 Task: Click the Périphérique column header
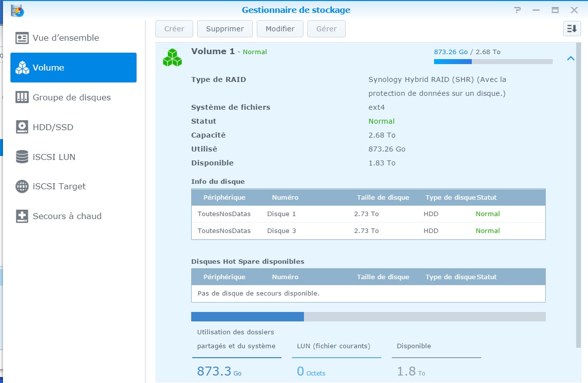(224, 197)
